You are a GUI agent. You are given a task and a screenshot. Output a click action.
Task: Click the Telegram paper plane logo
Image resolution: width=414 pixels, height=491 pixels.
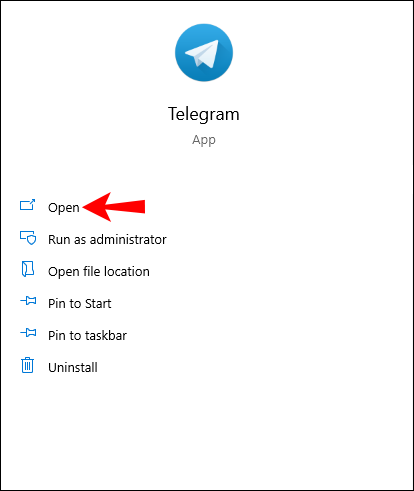[204, 53]
